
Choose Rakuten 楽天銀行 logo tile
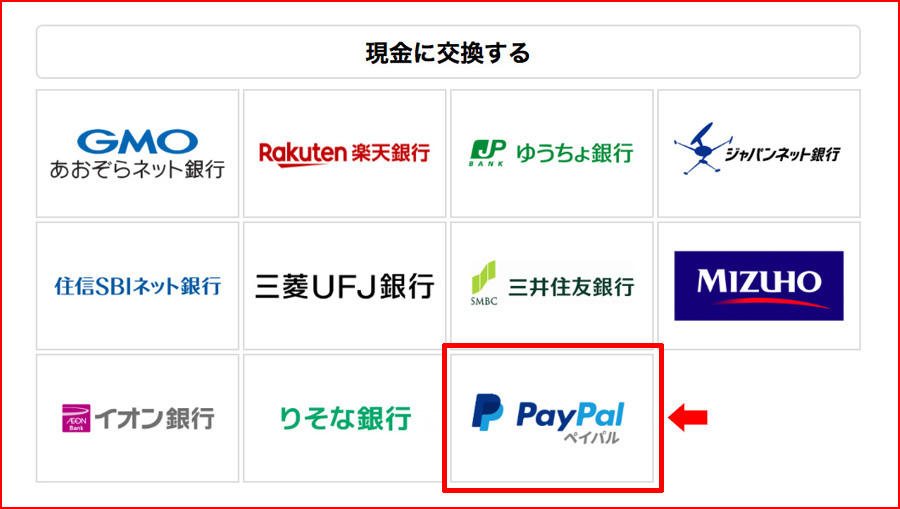(x=344, y=153)
